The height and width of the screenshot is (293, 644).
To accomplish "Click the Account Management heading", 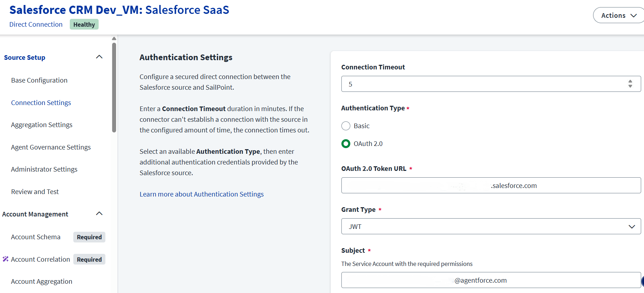I will point(35,214).
